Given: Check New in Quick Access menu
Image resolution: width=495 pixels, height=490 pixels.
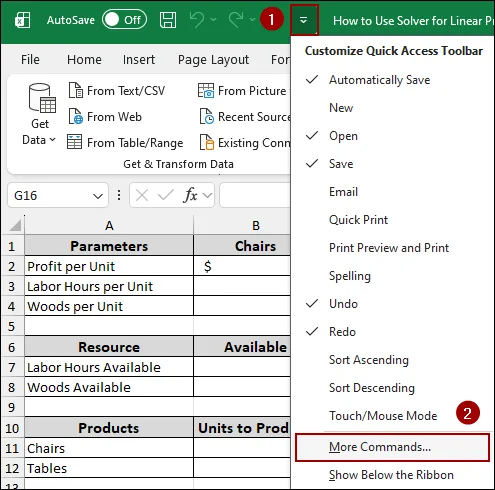Looking at the screenshot, I should (393, 108).
